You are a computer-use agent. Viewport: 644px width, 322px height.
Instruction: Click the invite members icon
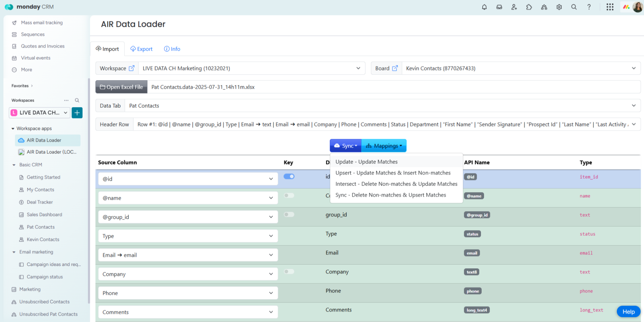pyautogui.click(x=514, y=7)
